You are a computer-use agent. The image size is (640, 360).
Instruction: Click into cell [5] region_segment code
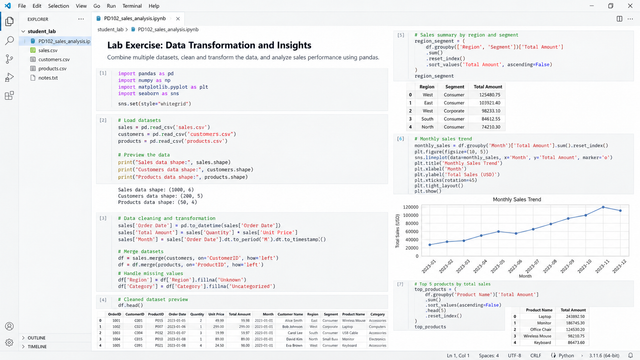[x=513, y=55]
